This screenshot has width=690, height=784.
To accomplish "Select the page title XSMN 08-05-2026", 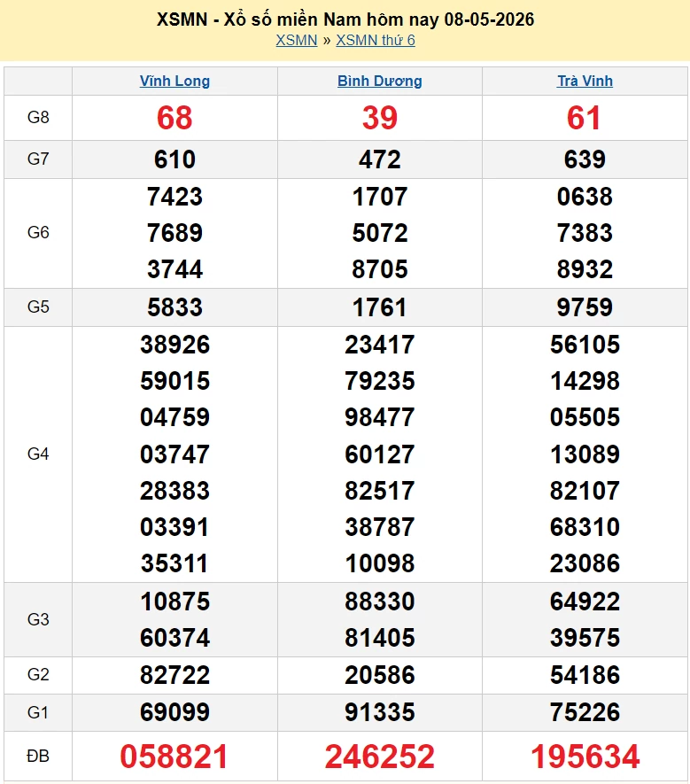I will point(345,19).
